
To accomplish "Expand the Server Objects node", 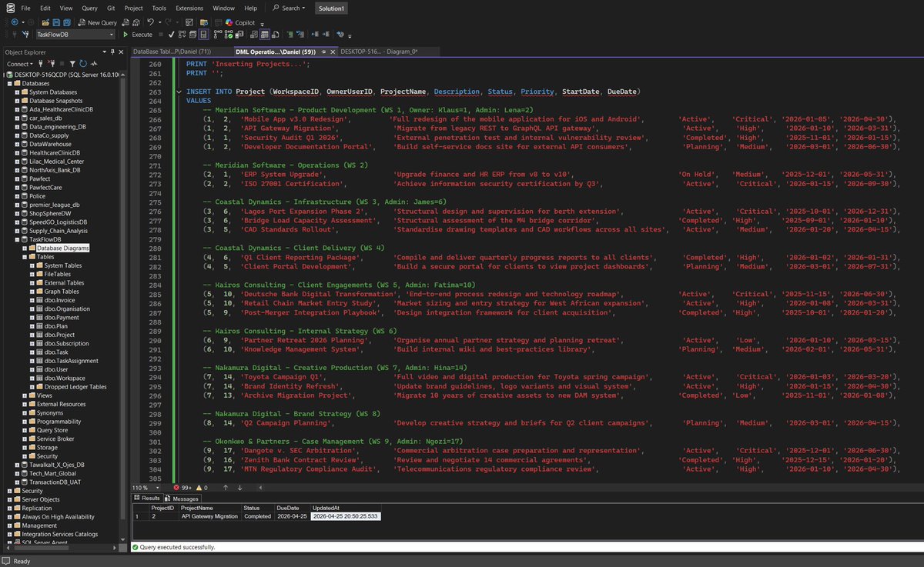I will click(9, 499).
